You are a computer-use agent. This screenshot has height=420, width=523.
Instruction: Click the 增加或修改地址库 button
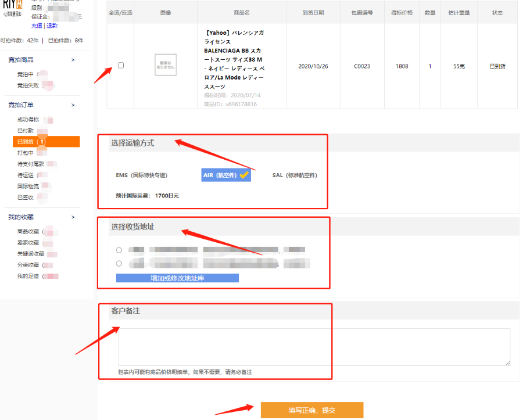click(x=177, y=278)
